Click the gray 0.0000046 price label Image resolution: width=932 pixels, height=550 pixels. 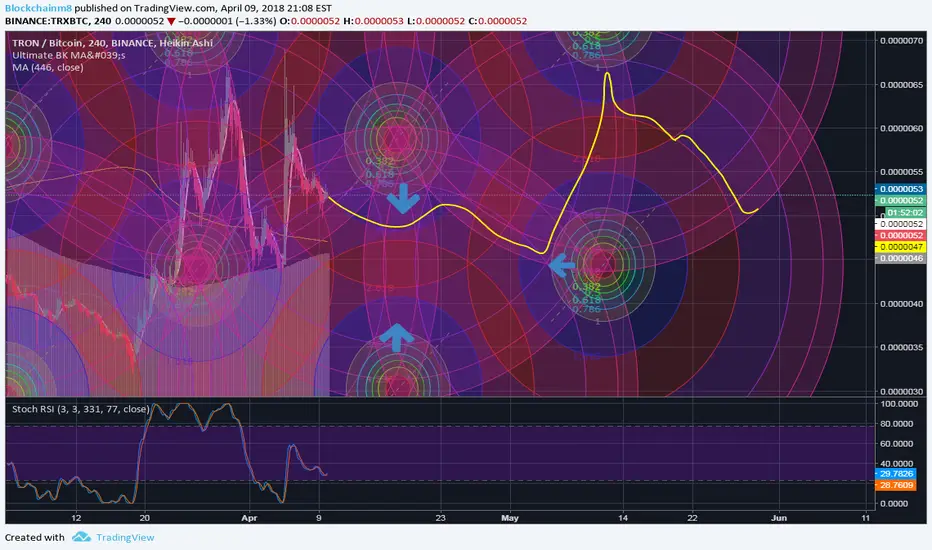click(x=900, y=258)
